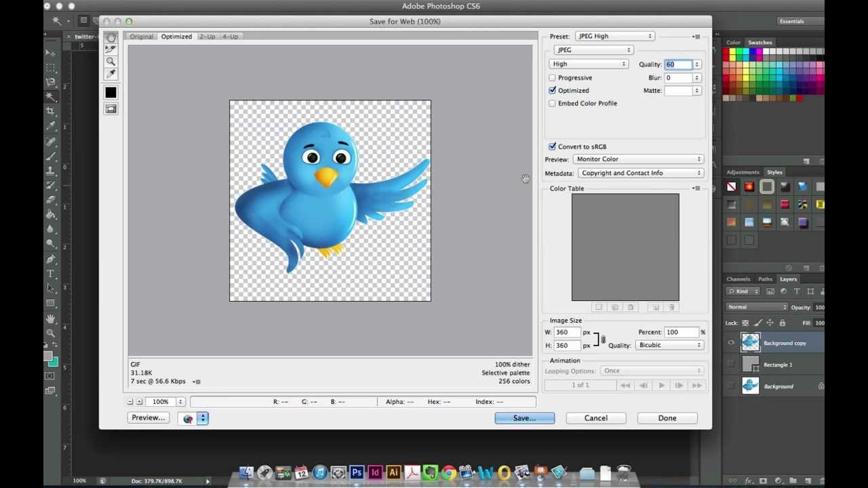The image size is (868, 488).
Task: Click the zoom in plus button
Action: (x=139, y=402)
